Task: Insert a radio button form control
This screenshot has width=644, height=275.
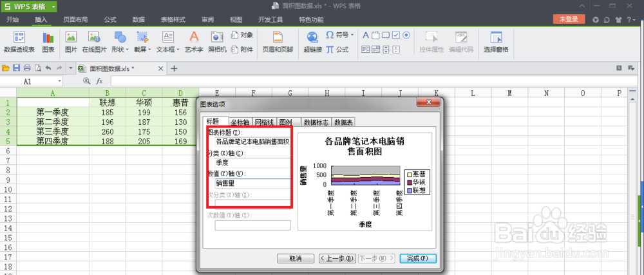Action: tap(406, 35)
